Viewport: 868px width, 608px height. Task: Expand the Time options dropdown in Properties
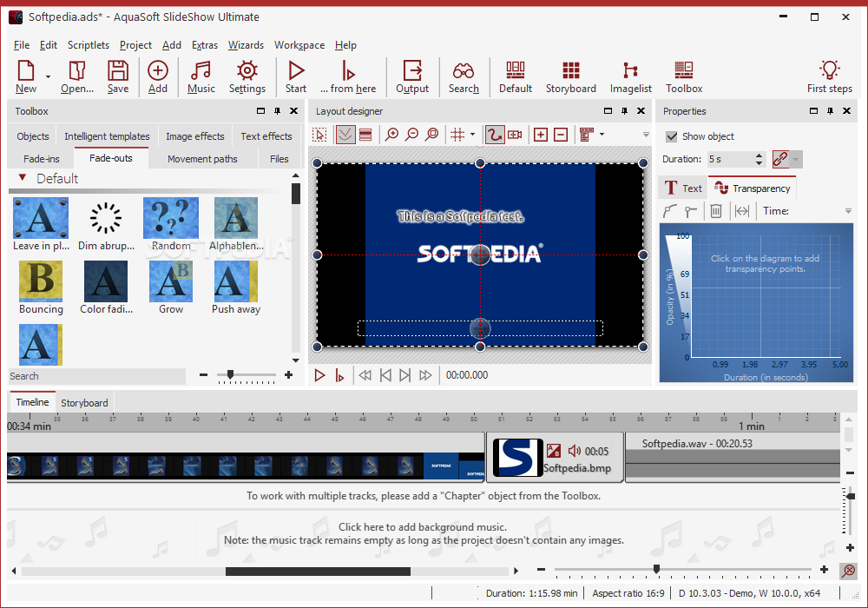[x=848, y=211]
